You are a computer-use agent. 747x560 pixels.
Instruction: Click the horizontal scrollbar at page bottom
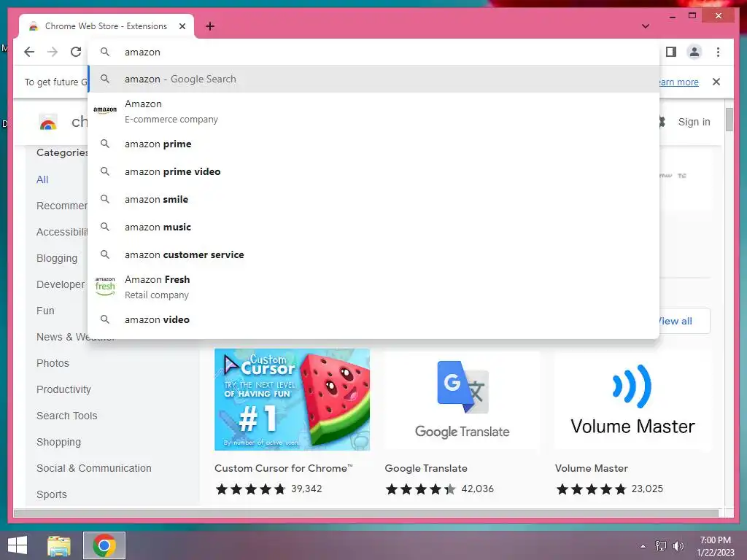[x=366, y=513]
